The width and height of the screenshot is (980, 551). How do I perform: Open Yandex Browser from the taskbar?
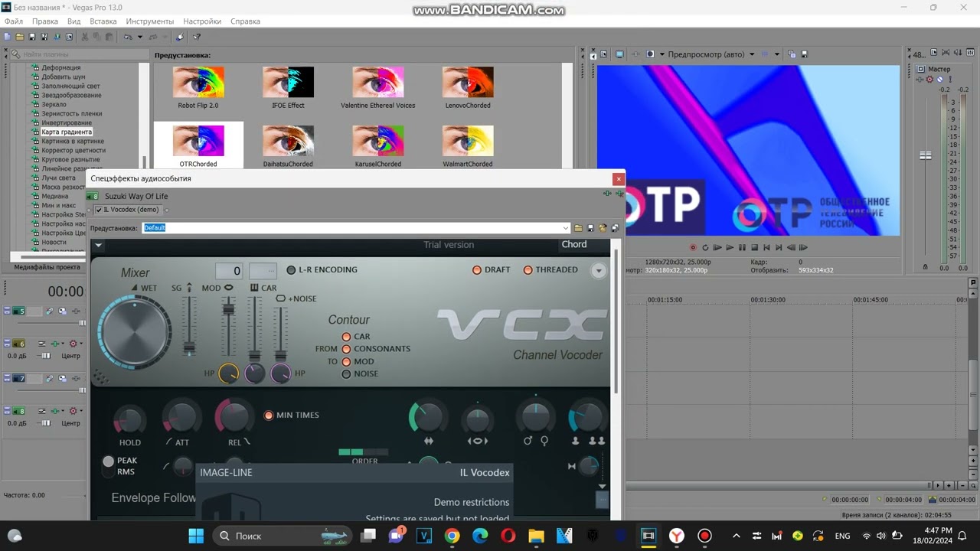tap(677, 536)
